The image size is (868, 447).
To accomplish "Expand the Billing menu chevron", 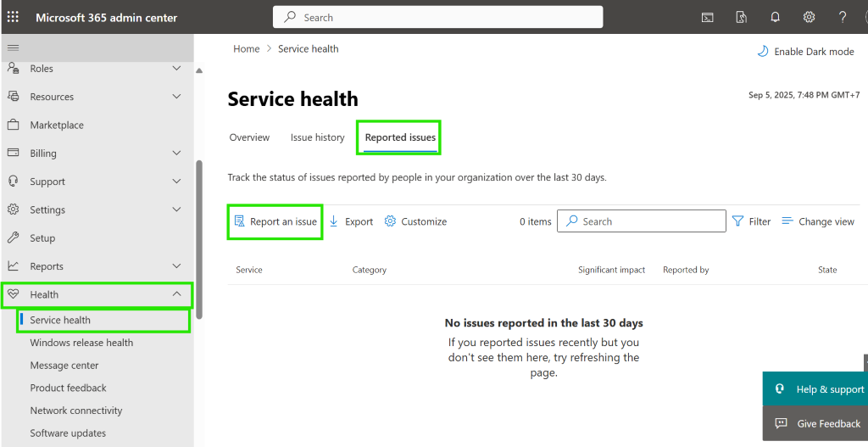I will 176,153.
